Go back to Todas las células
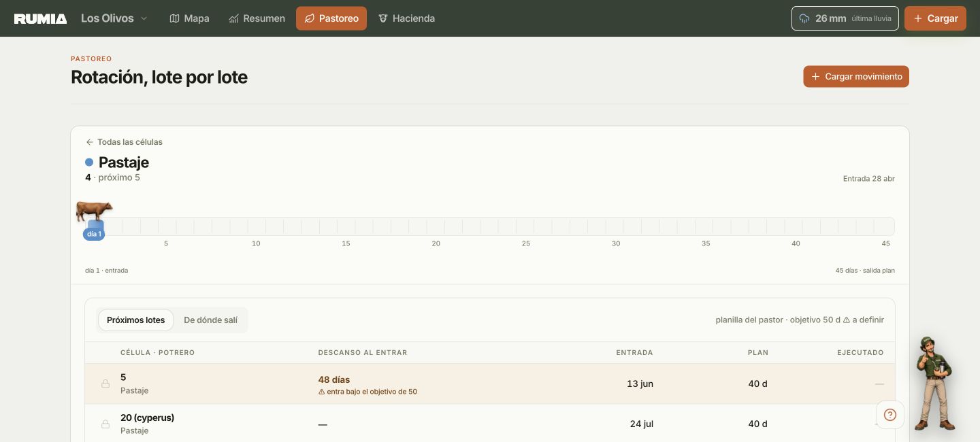The height and width of the screenshot is (442, 980). click(x=124, y=142)
